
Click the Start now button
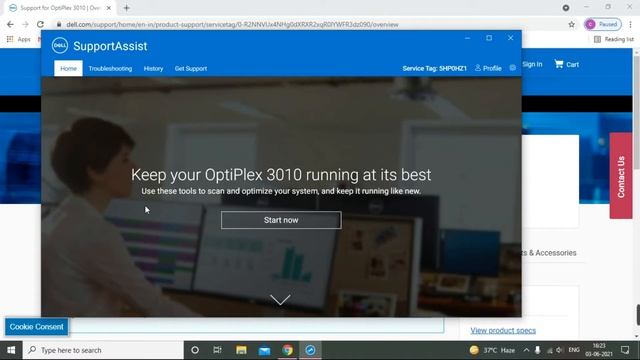[281, 220]
